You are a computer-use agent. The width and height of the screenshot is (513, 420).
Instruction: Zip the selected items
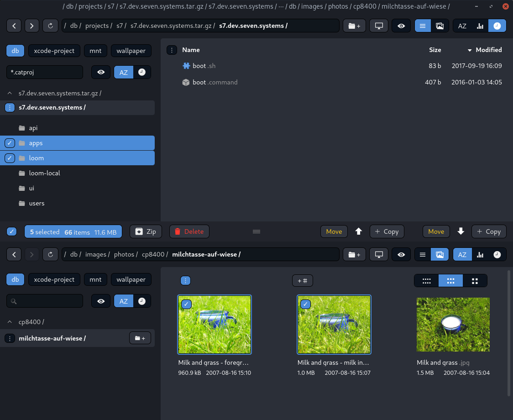coord(146,231)
